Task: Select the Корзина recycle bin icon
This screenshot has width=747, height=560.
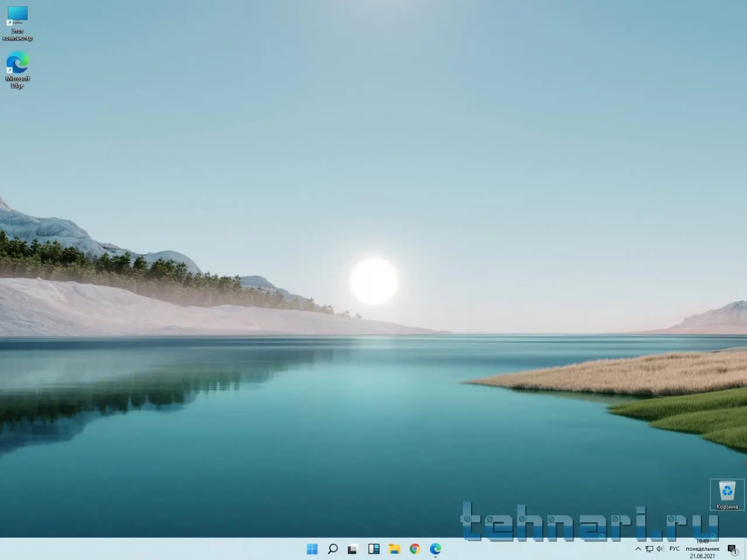Action: (x=727, y=495)
